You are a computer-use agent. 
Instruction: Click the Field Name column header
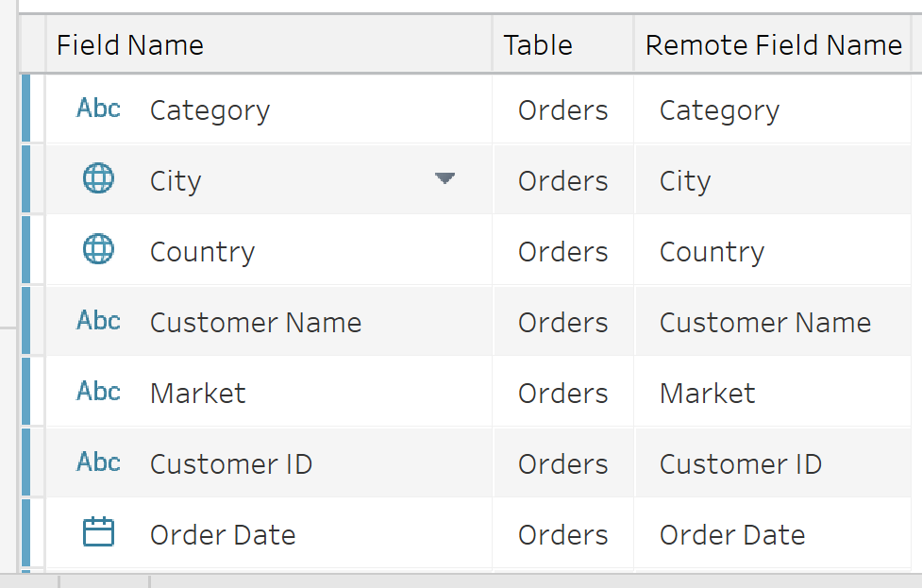coord(129,44)
